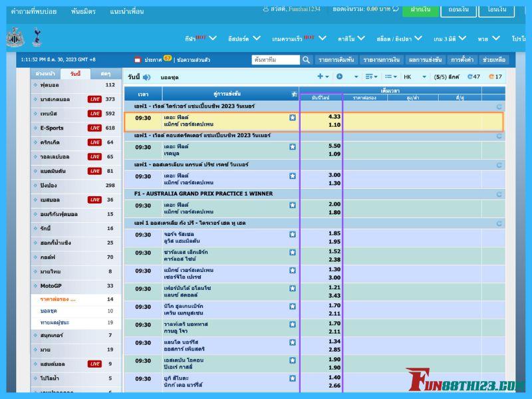The width and height of the screenshot is (532, 399).
Task: Click the search magnifier icon
Action: [306, 60]
